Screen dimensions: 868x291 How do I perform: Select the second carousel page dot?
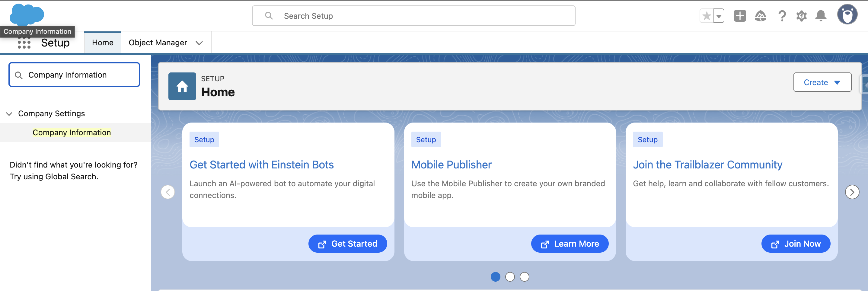pos(510,277)
